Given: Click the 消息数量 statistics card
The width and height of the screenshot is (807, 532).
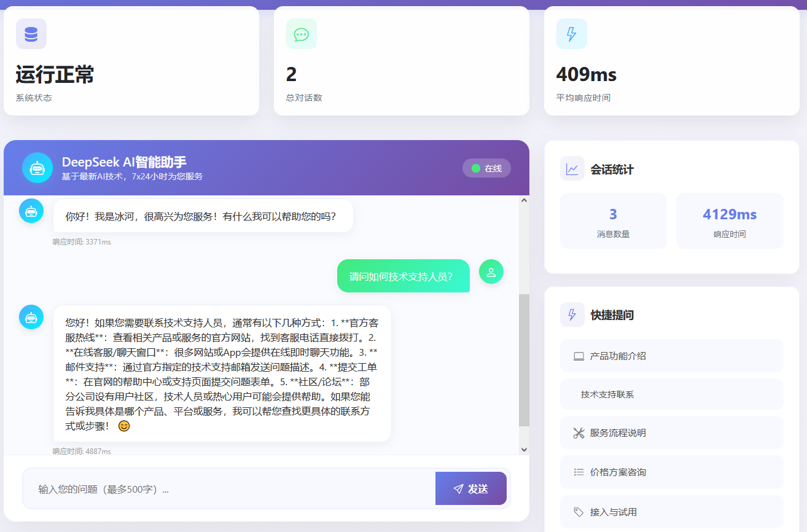Looking at the screenshot, I should 613,221.
